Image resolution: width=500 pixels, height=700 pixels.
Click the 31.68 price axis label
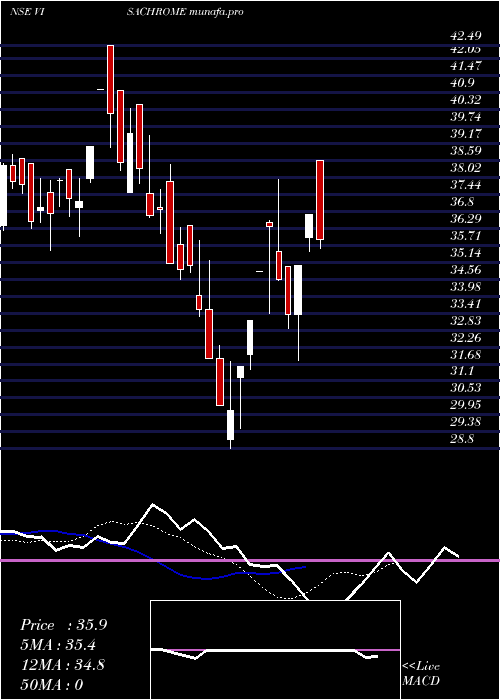(466, 354)
